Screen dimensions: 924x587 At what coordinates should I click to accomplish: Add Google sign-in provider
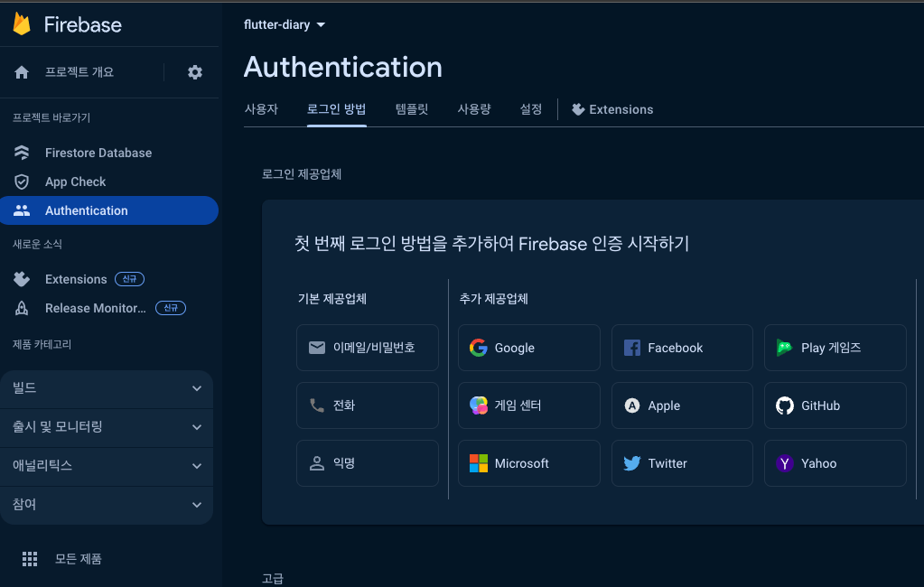[528, 348]
